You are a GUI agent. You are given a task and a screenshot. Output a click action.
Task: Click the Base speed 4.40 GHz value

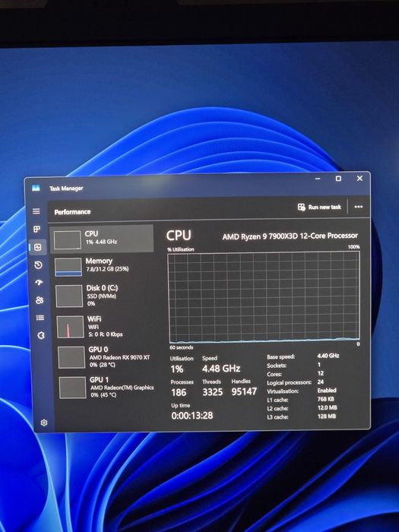(x=328, y=356)
